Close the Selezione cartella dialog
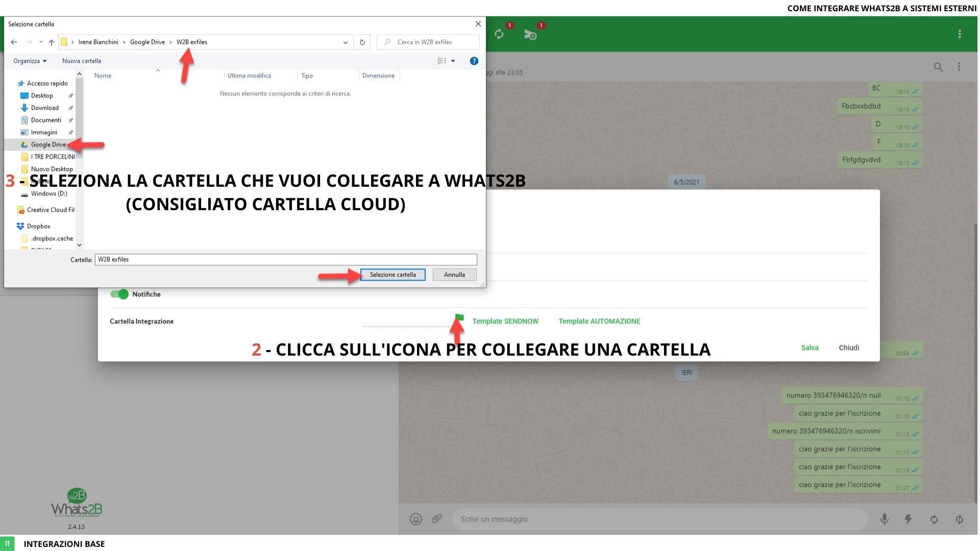The height and width of the screenshot is (551, 980). [x=478, y=24]
